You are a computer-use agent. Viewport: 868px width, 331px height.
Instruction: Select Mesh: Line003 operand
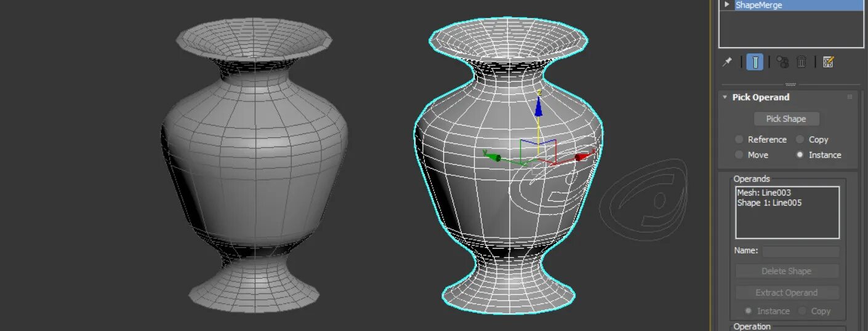click(764, 193)
